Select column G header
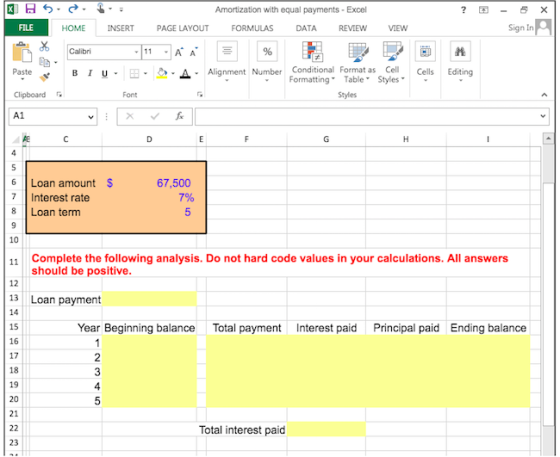560x457 pixels. click(x=326, y=139)
